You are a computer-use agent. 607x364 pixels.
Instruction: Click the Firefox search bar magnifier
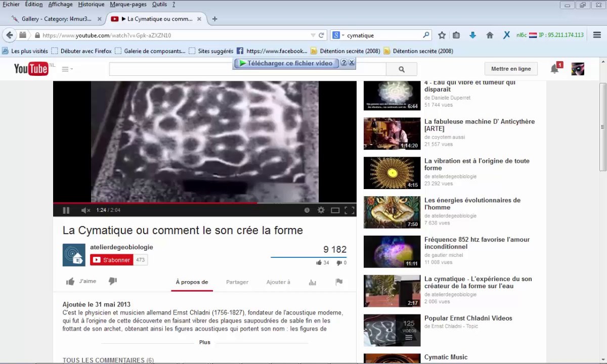426,35
